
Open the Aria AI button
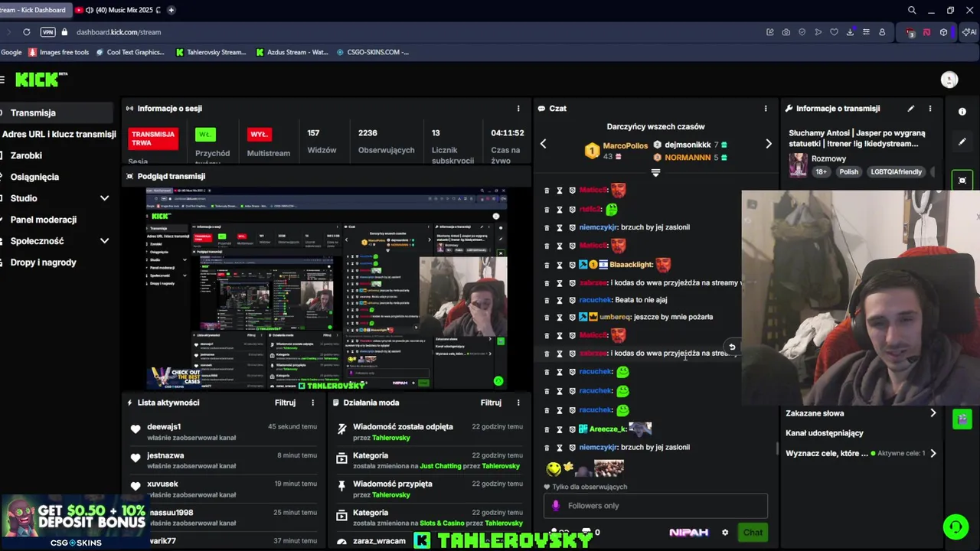tap(969, 32)
